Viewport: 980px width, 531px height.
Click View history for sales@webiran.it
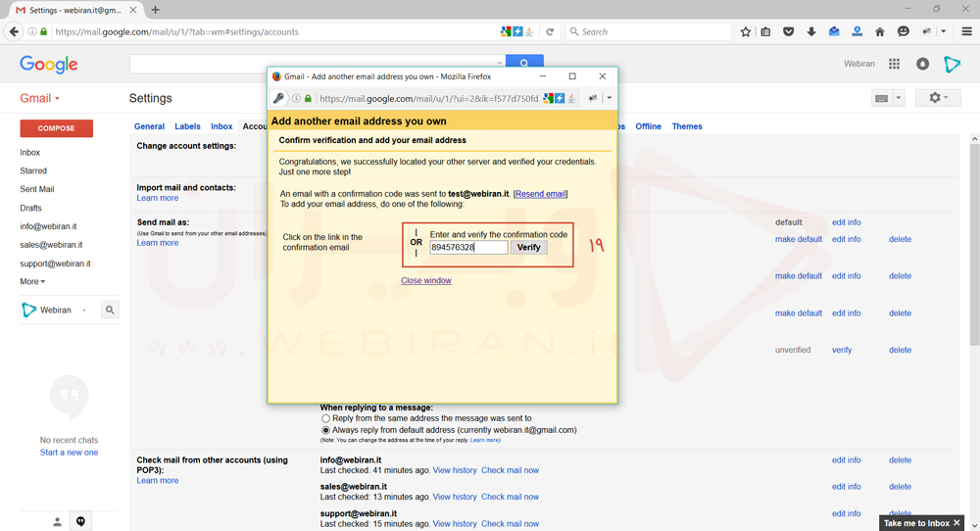click(x=455, y=497)
